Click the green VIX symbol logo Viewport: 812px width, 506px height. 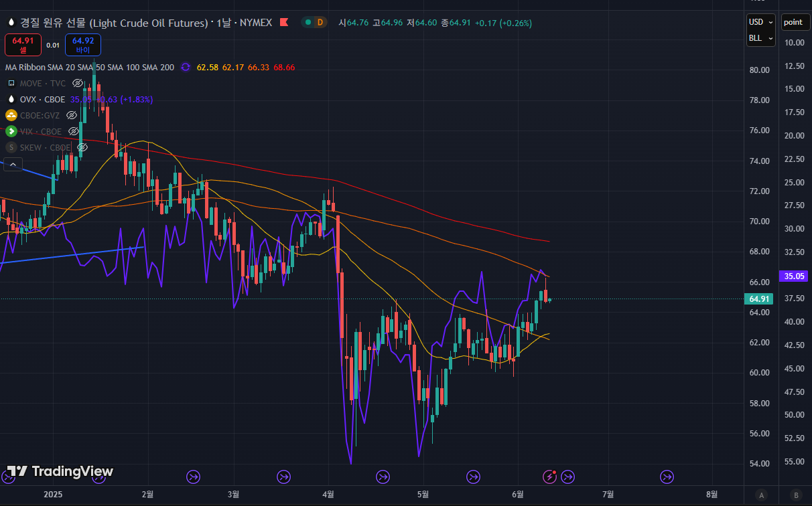11,131
